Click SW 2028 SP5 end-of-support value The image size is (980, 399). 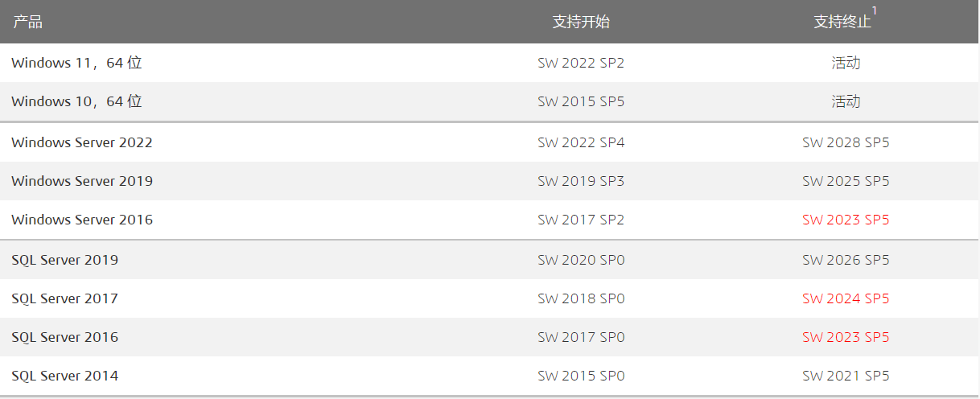point(846,142)
